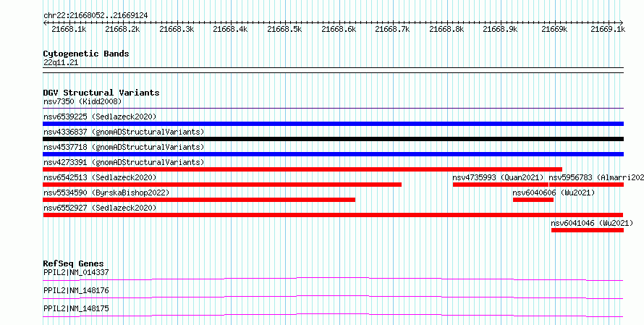
Task: Click the 21668.5k ruler tick label
Action: [285, 29]
